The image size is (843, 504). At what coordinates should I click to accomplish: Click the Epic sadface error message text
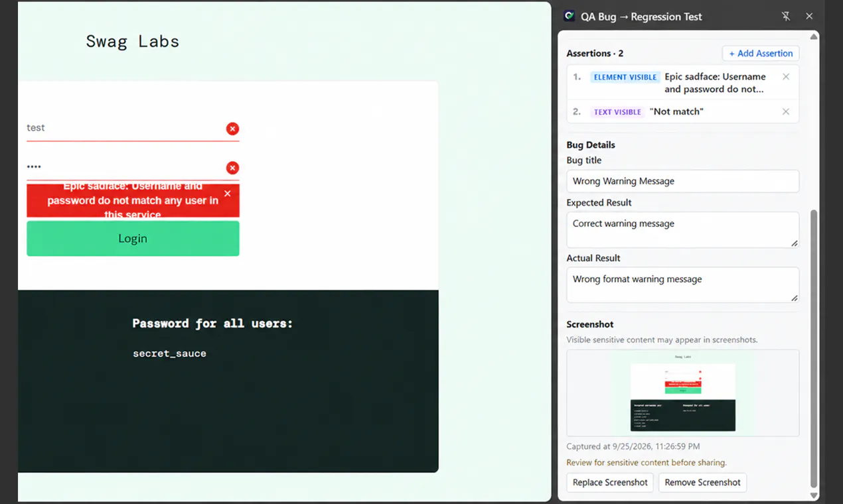coord(133,200)
